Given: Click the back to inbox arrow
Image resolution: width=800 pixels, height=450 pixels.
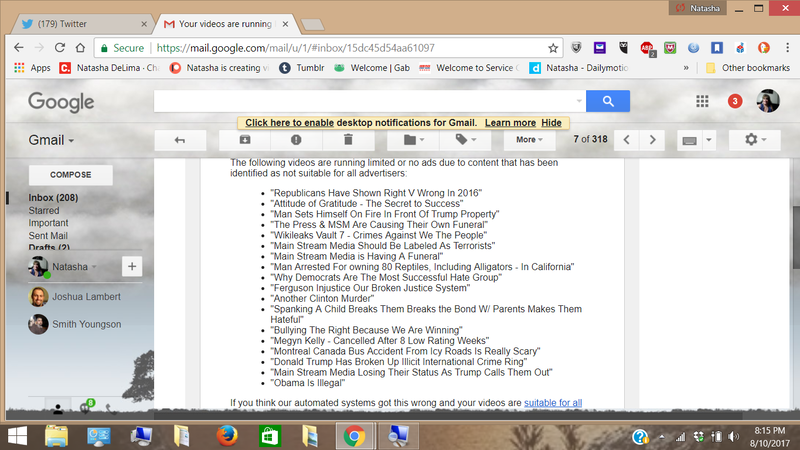Looking at the screenshot, I should click(x=180, y=140).
